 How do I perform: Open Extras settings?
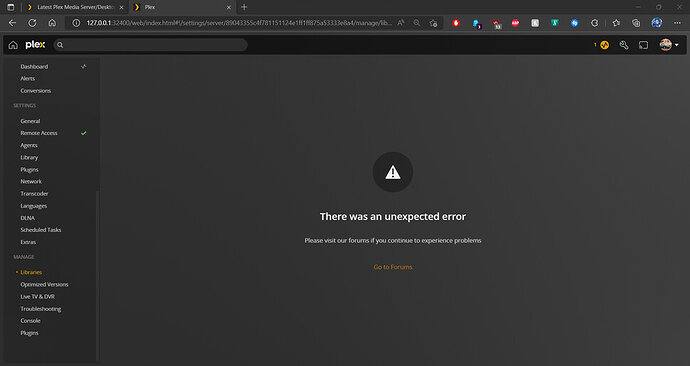[28, 242]
